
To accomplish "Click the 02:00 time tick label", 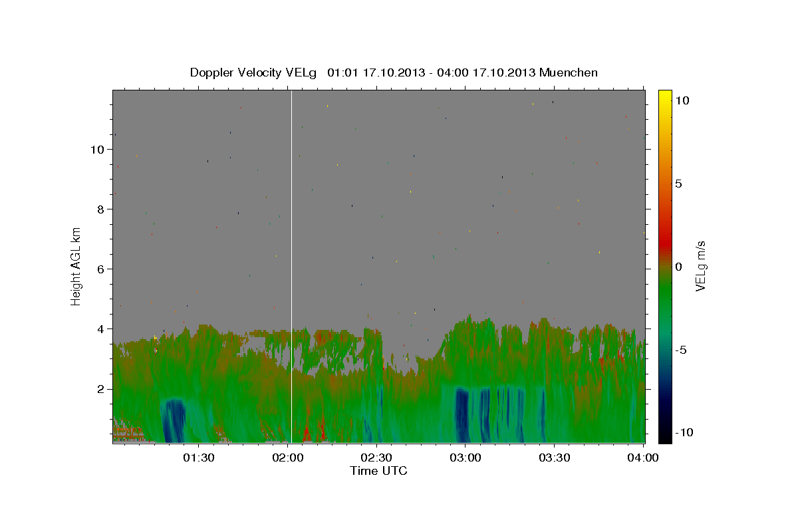I will click(288, 458).
